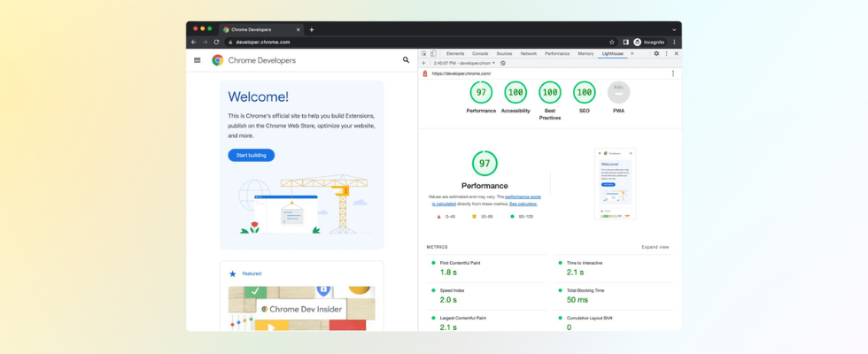868x354 pixels.
Task: Click the Welcome! heading
Action: [258, 96]
